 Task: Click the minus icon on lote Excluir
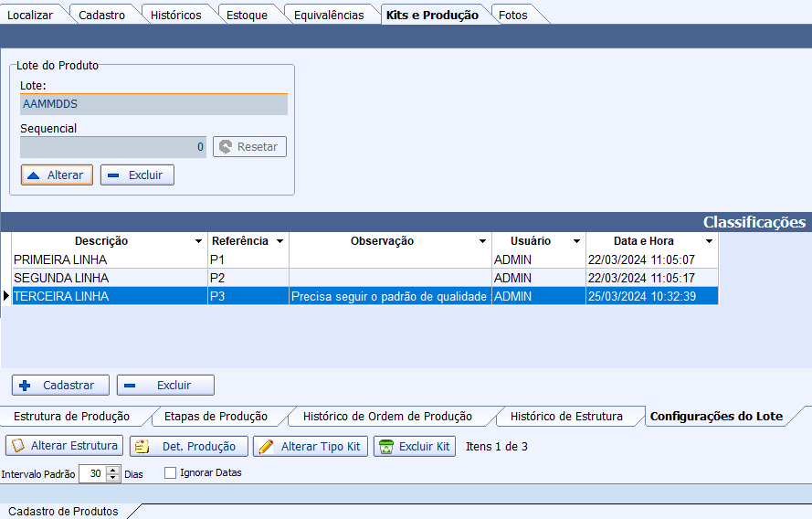[x=113, y=175]
